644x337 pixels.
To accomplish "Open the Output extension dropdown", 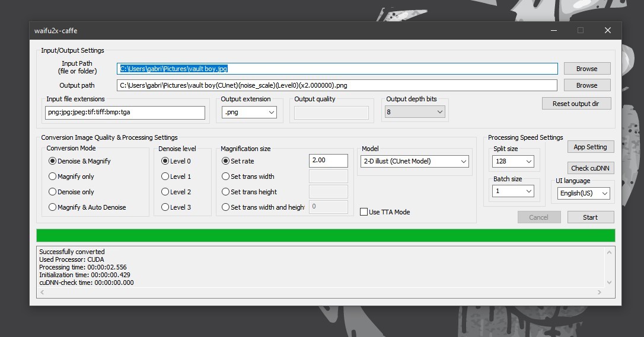I will 249,112.
